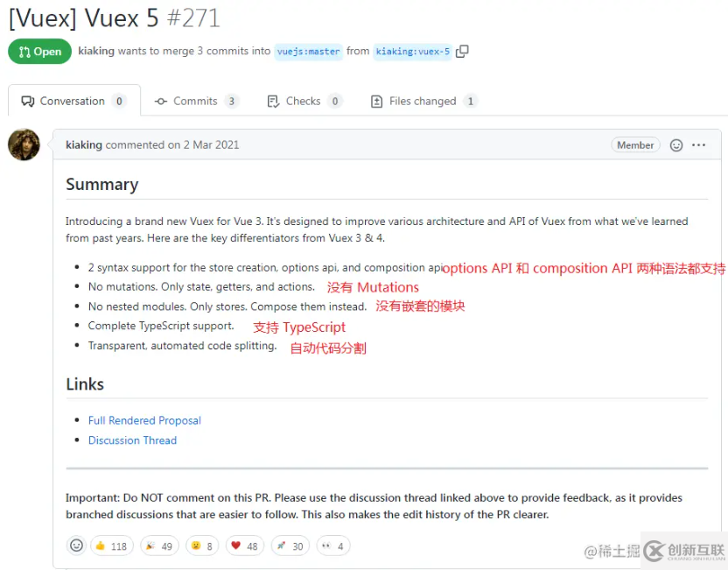
Task: Toggle thumbs up reaction with 118
Action: pos(111,545)
